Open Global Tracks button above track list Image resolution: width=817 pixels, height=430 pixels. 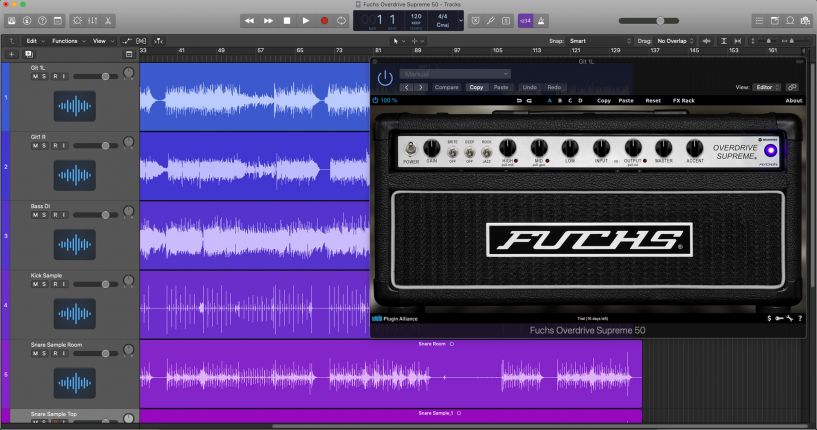click(x=129, y=54)
